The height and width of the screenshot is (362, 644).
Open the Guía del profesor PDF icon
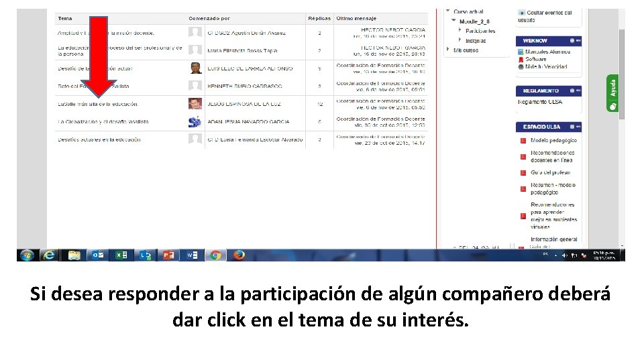point(523,173)
